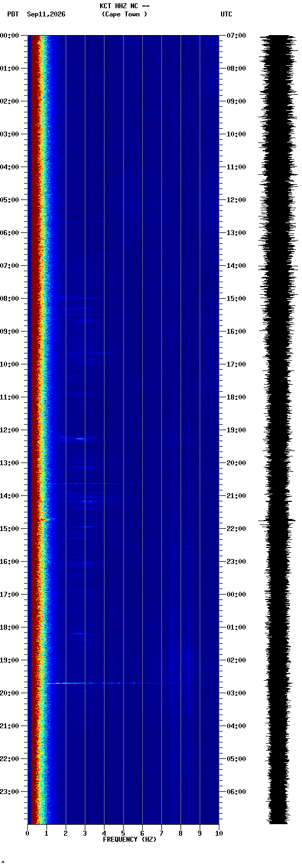Click the UTC axis label '03:00'

(236, 693)
